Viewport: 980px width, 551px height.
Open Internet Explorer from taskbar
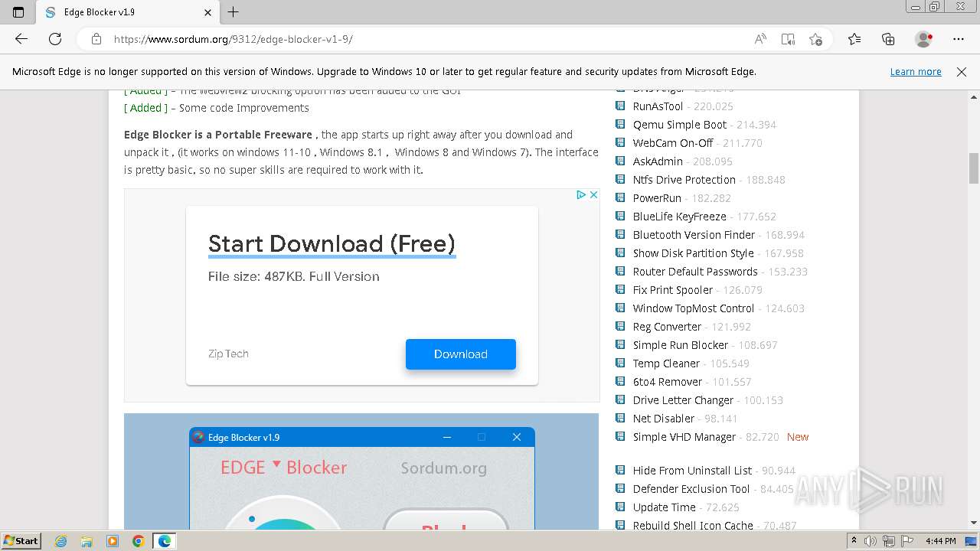coord(61,541)
